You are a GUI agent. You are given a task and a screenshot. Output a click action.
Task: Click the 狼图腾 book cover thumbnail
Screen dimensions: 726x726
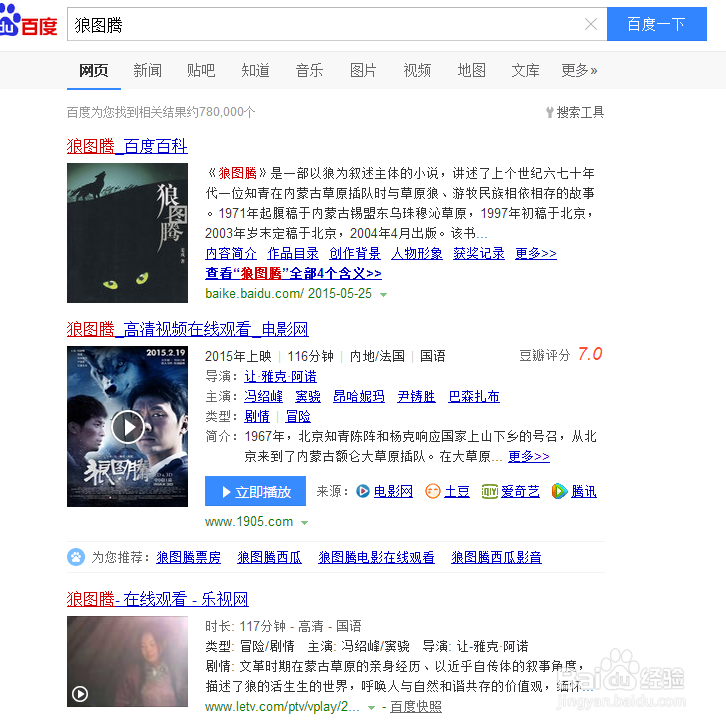pos(127,233)
